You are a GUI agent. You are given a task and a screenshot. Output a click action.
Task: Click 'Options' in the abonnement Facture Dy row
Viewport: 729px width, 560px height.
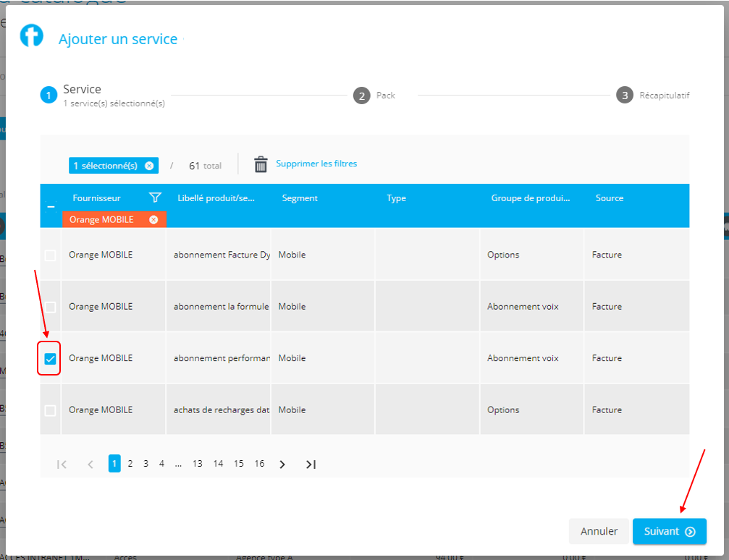[504, 255]
